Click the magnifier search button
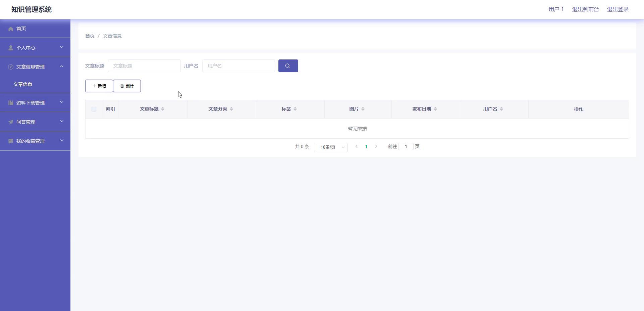 pyautogui.click(x=288, y=66)
